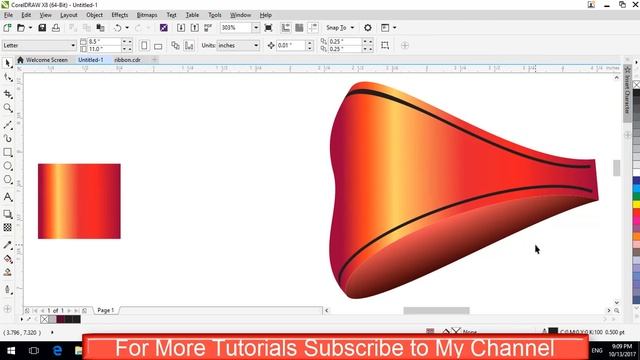This screenshot has height=360, width=640.
Task: Select the Text tool
Action: [x=7, y=197]
